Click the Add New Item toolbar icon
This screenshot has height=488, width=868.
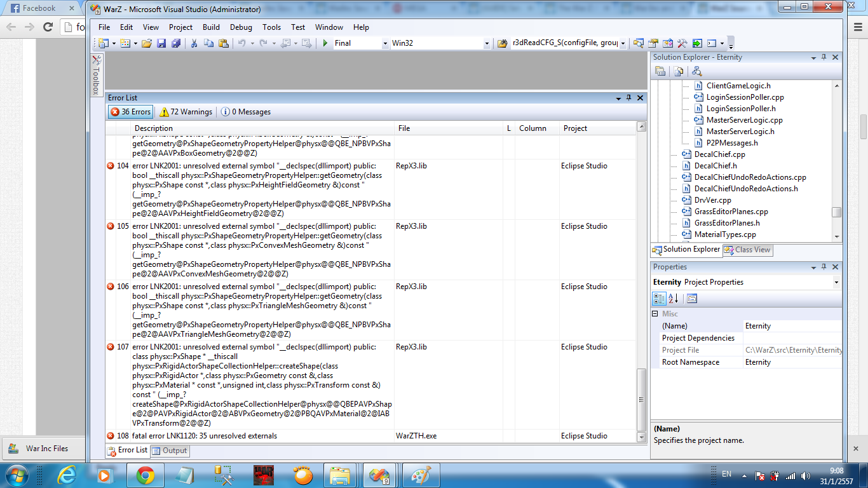125,43
